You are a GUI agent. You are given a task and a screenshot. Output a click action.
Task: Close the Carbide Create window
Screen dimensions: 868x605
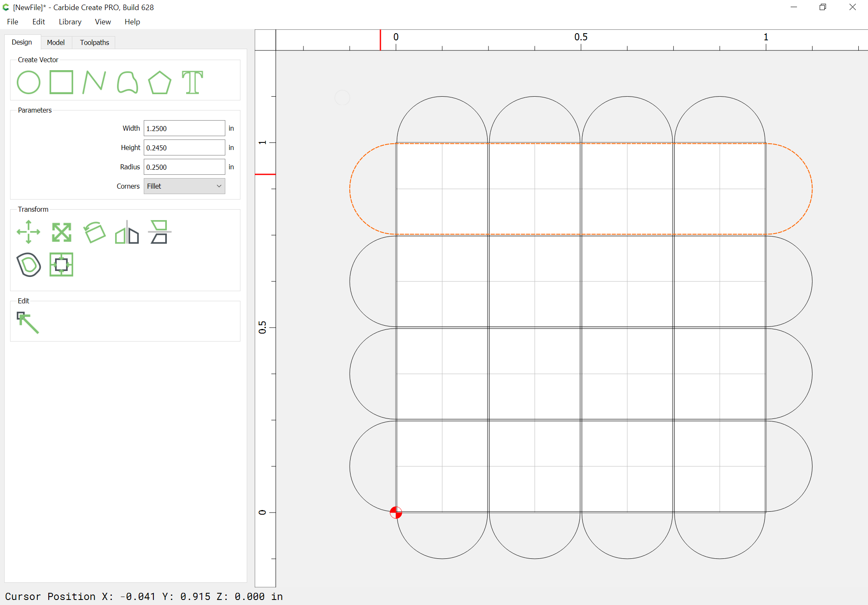853,7
